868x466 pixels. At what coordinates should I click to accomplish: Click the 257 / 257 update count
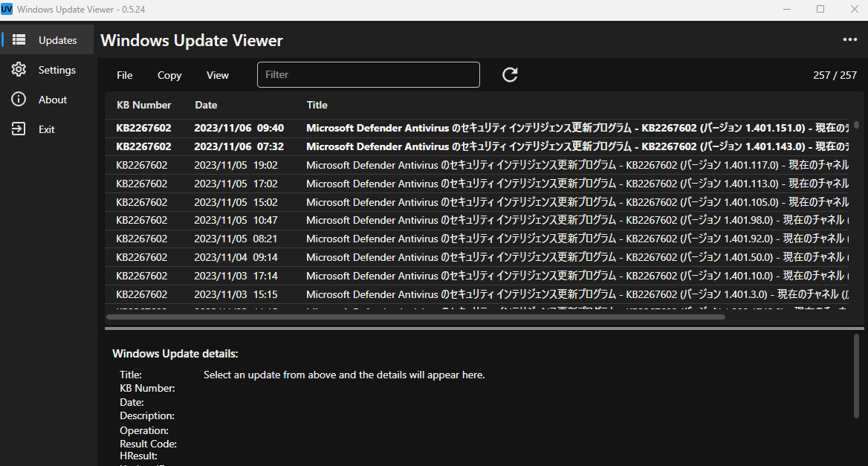[x=835, y=75]
